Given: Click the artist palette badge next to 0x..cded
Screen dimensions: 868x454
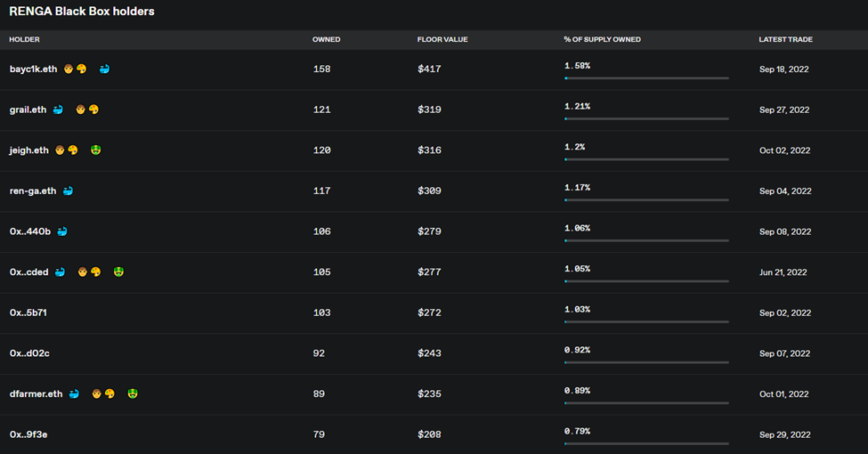Looking at the screenshot, I should tap(96, 272).
